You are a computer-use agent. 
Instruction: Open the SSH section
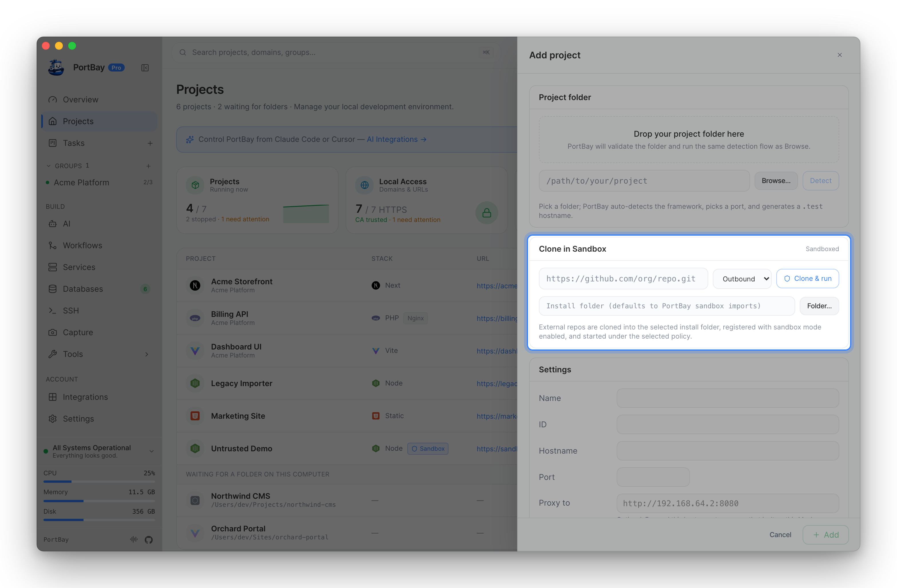click(99, 311)
